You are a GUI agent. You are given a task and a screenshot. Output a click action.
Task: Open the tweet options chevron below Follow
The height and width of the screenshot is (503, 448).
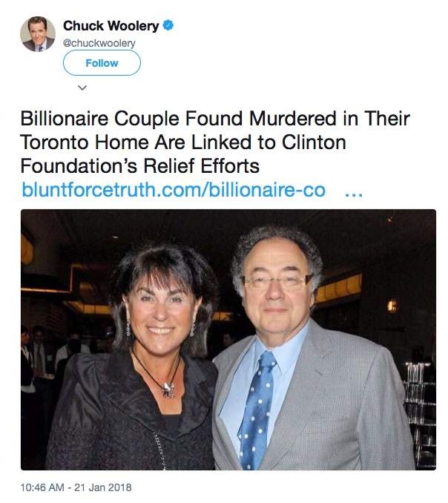pyautogui.click(x=82, y=88)
